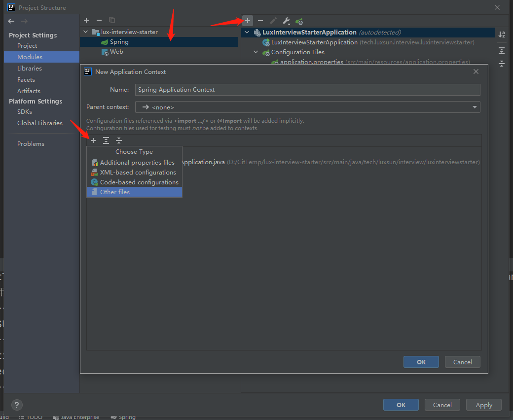Open the wrench settings menu
The height and width of the screenshot is (420, 513).
pos(286,21)
